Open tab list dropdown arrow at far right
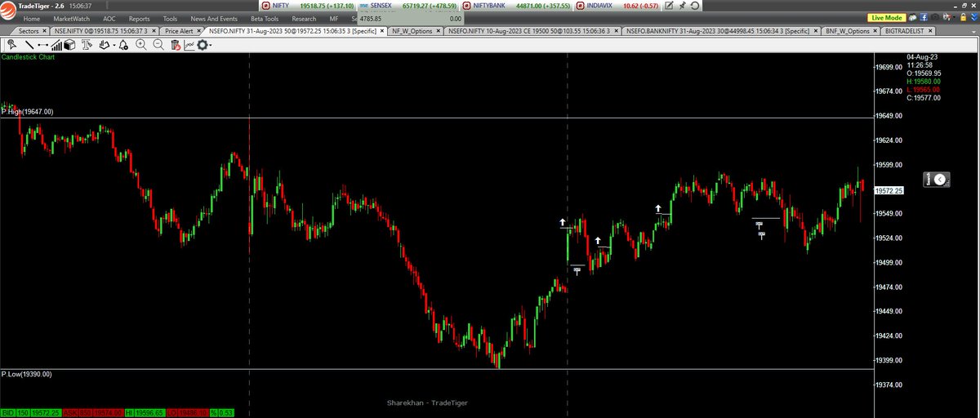The image size is (980, 418). pyautogui.click(x=972, y=33)
